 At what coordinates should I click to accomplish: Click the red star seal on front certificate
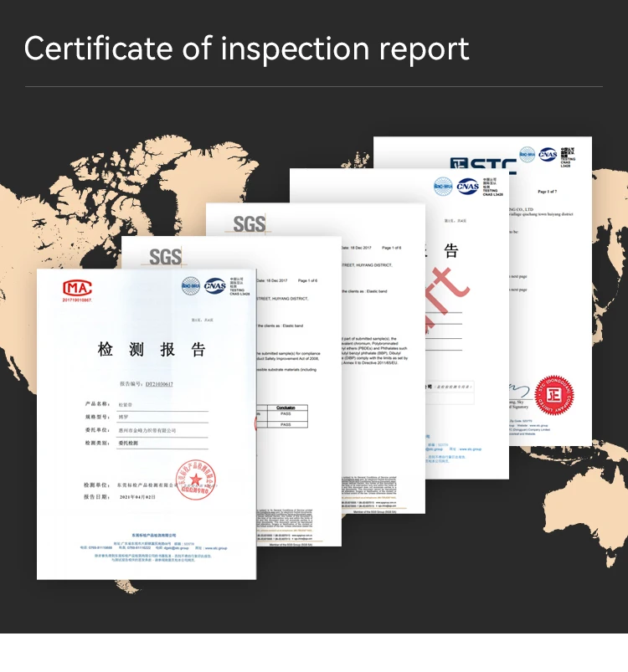[x=195, y=480]
